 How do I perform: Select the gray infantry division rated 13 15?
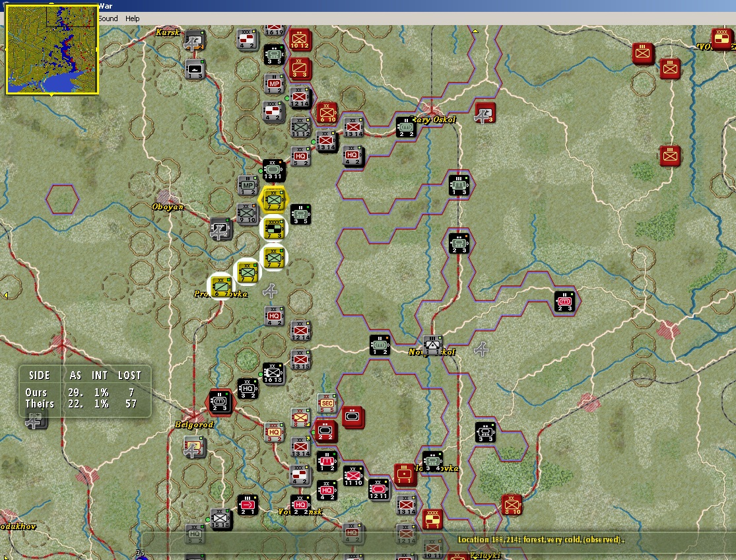pyautogui.click(x=301, y=359)
